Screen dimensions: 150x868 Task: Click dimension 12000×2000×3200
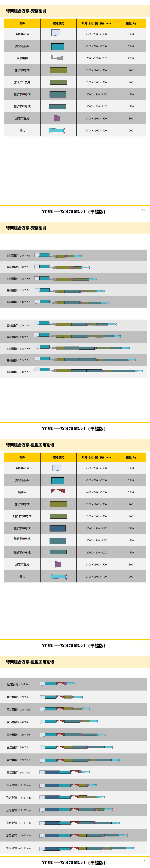pyautogui.click(x=96, y=58)
